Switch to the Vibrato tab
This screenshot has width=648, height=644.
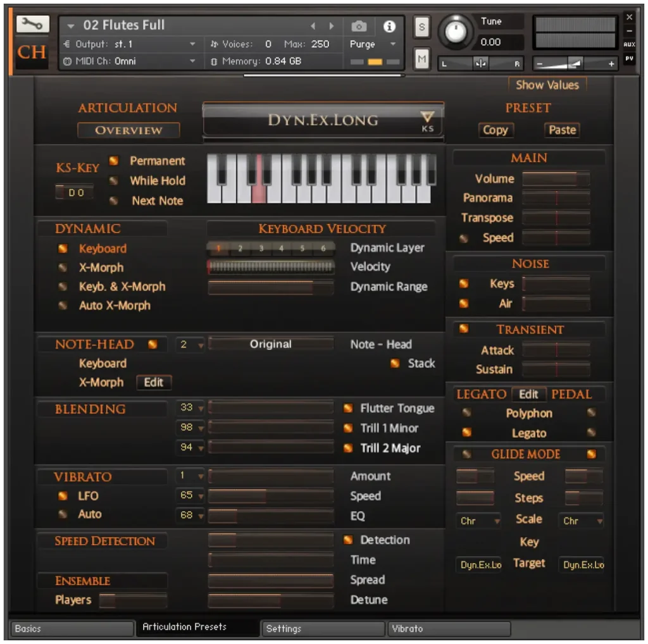coord(448,628)
